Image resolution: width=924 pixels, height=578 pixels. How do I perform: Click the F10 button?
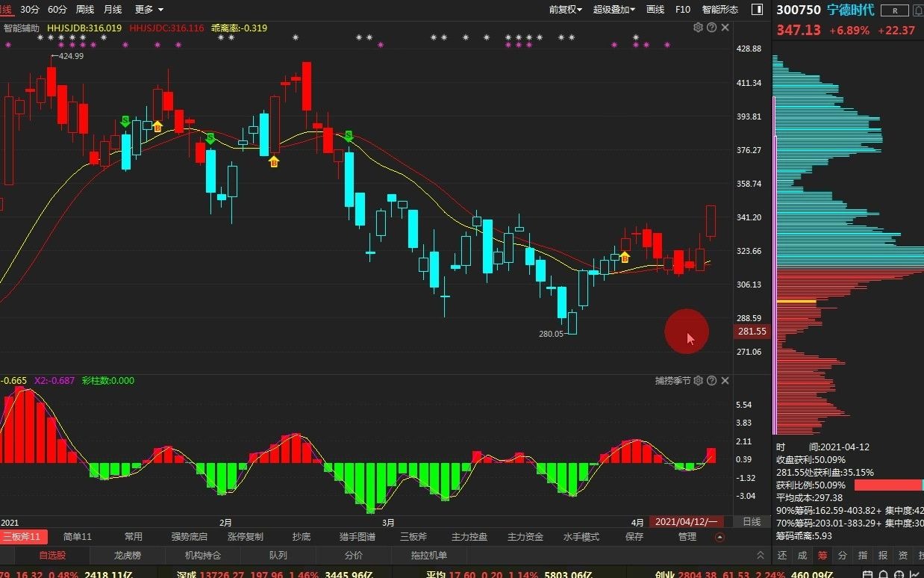pos(682,10)
